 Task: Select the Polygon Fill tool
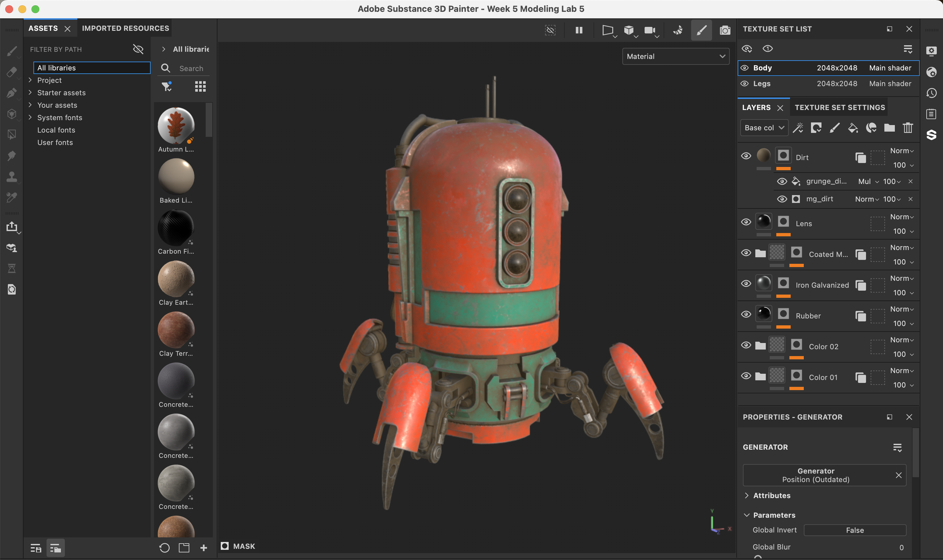pyautogui.click(x=12, y=135)
